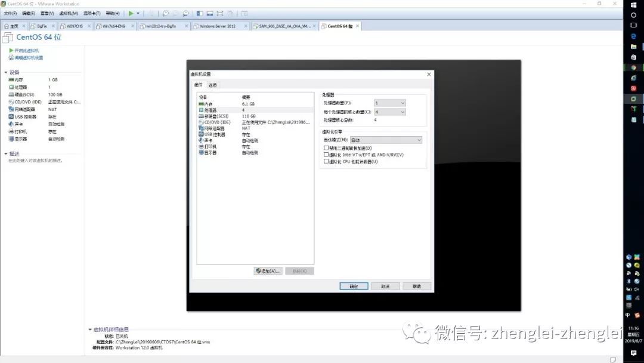Open the 编辑(E) menu
The height and width of the screenshot is (363, 644).
29,14
